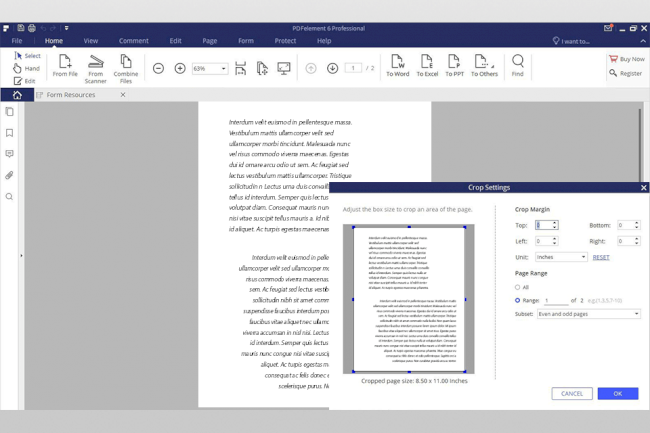Open the bookmarks sidebar panel
This screenshot has width=650, height=433.
click(10, 133)
